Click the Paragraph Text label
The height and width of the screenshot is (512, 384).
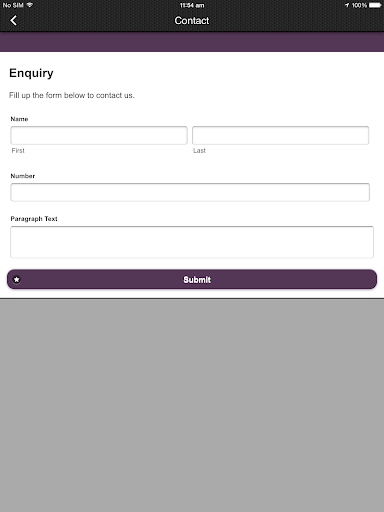pos(34,219)
